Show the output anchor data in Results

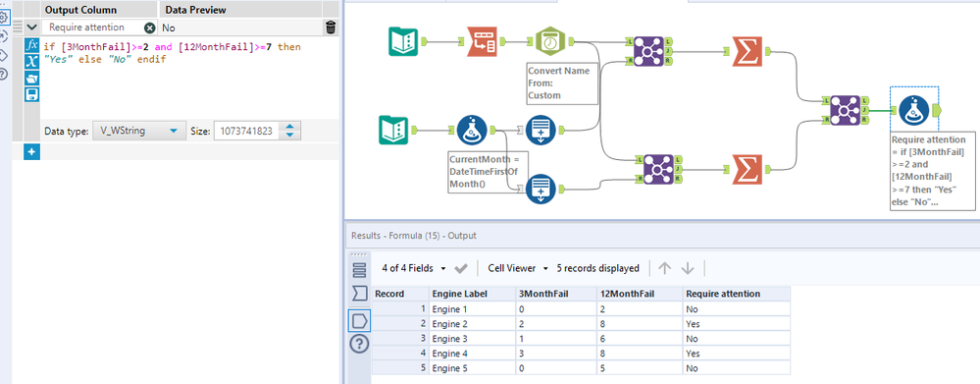pyautogui.click(x=359, y=320)
